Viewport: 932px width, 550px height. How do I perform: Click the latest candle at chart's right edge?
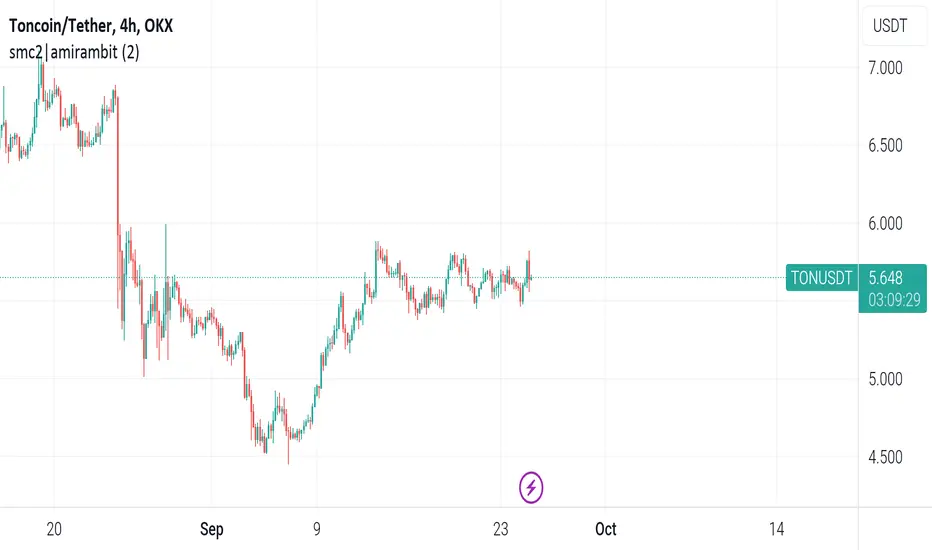(x=528, y=271)
